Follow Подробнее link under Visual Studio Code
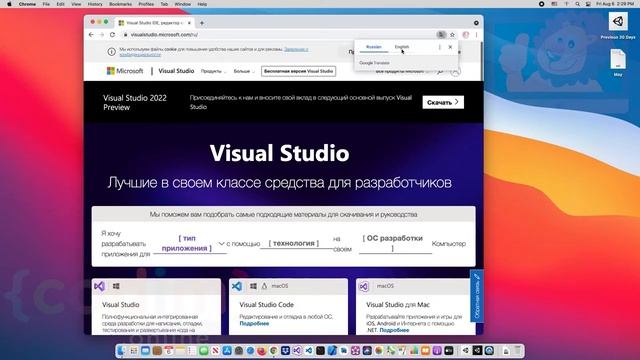Viewport: 640px width, 360px height. 254,323
